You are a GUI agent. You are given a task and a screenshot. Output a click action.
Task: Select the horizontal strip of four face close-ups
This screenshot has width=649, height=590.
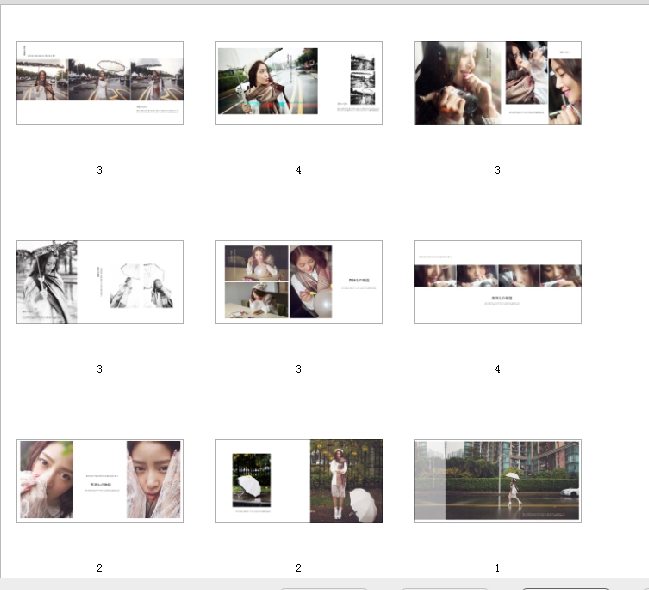pyautogui.click(x=498, y=282)
